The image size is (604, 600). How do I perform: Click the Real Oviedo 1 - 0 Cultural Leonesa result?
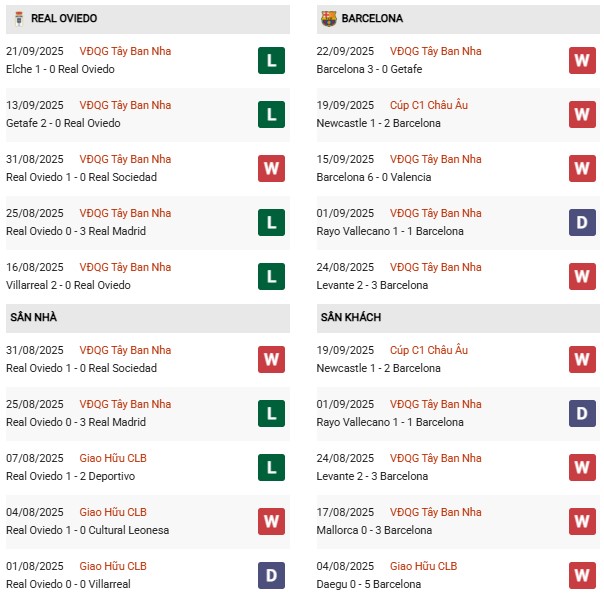[x=87, y=530]
